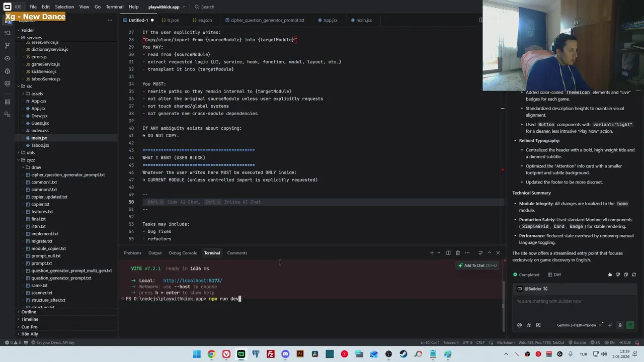Click the Windows Start button
Image resolution: width=644 pixels, height=362 pixels.
click(x=197, y=354)
